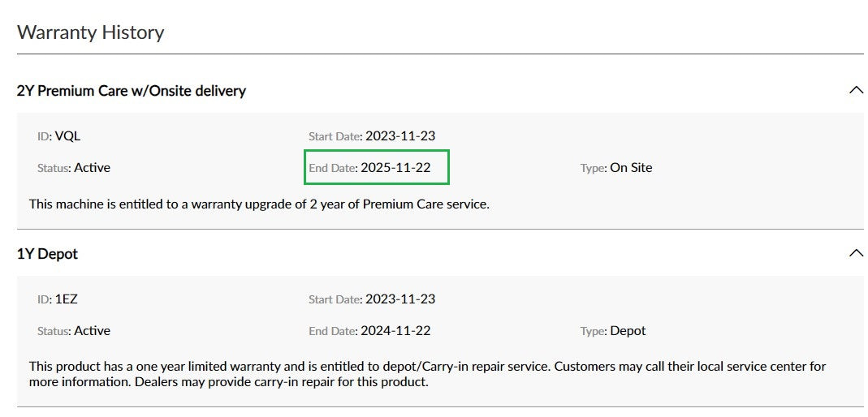
Task: Click the Warranty History title
Action: tap(90, 32)
